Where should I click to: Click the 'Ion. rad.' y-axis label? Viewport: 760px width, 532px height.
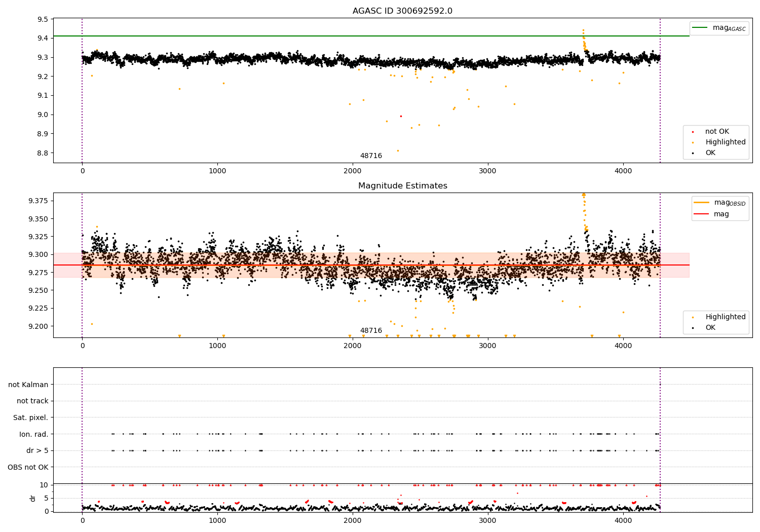pyautogui.click(x=34, y=434)
